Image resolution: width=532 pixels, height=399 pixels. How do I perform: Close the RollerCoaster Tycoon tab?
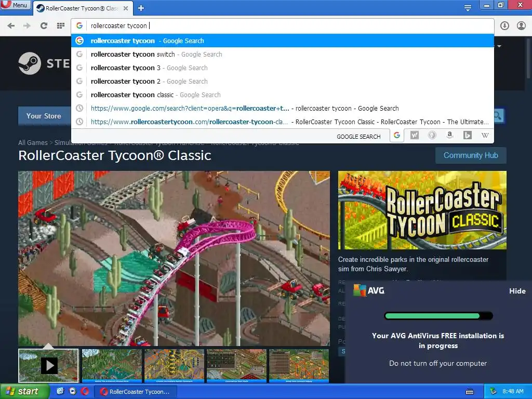click(x=126, y=8)
